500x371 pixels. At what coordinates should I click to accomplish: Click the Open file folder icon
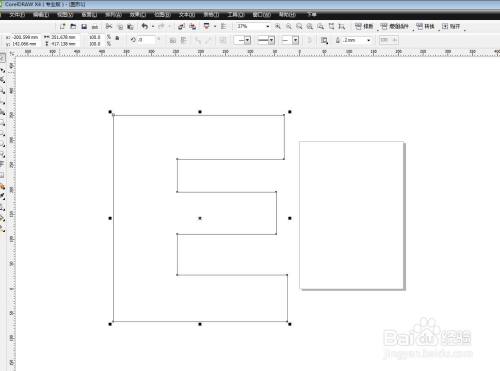pos(73,26)
